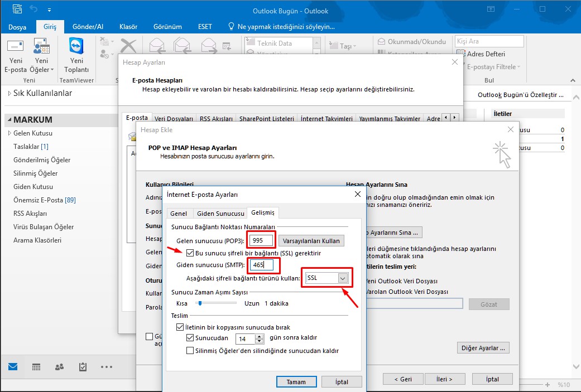This screenshot has height=392, width=581.
Task: Switch to the Gönder/Al ribbon tab
Action: tap(88, 27)
